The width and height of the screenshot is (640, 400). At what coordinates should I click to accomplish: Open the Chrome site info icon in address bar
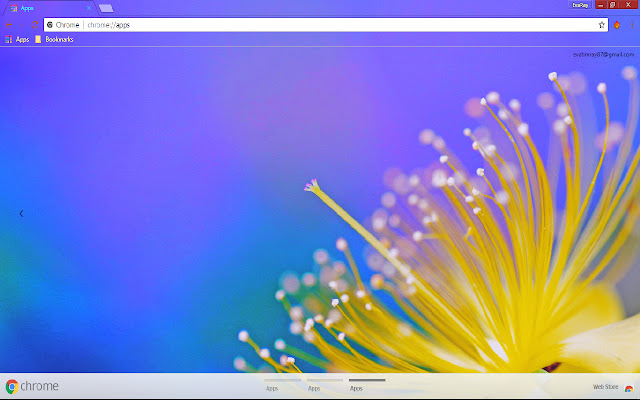[50, 25]
